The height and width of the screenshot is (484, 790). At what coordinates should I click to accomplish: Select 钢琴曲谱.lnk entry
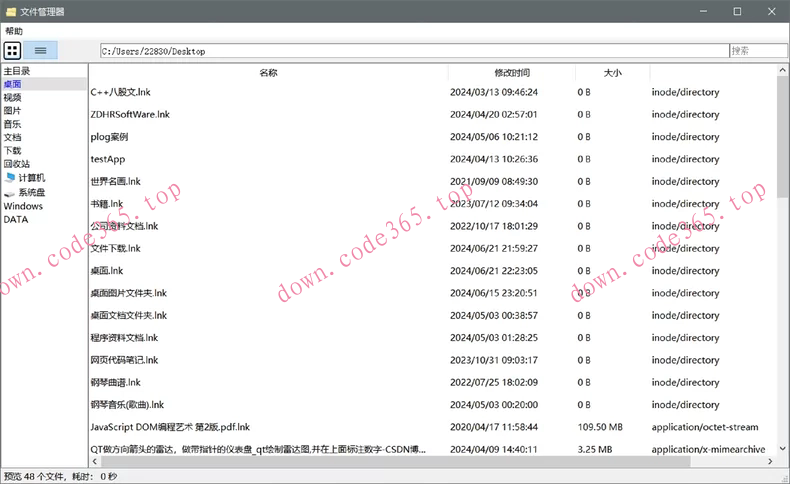tap(115, 382)
